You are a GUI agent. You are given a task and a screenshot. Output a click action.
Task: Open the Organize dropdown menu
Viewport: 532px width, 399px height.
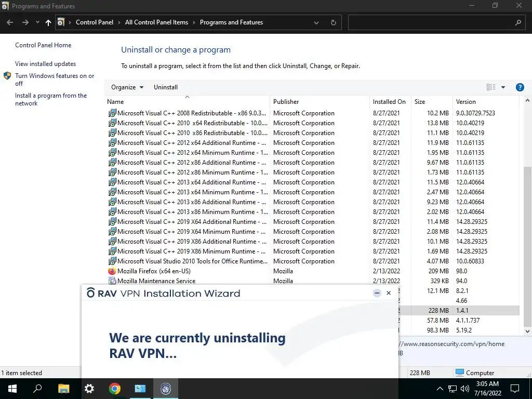point(127,87)
